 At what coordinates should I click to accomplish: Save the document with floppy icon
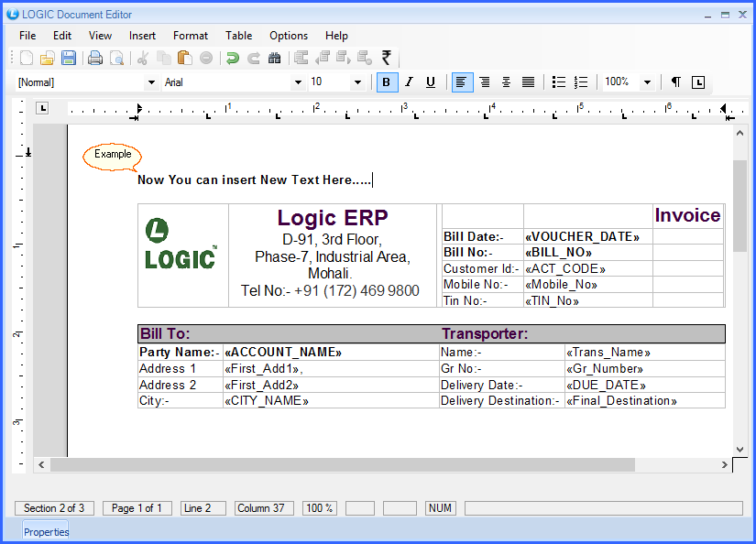point(69,58)
